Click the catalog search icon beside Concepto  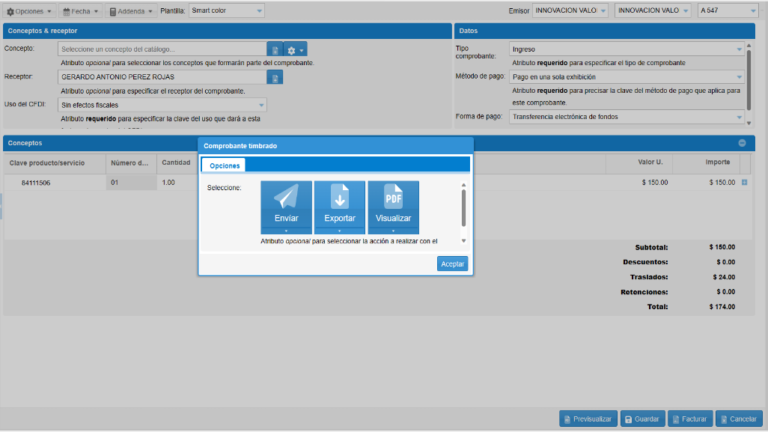(274, 49)
